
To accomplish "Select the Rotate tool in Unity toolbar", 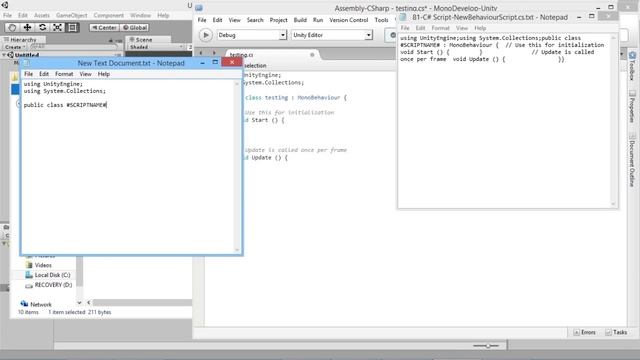I will coord(42,27).
